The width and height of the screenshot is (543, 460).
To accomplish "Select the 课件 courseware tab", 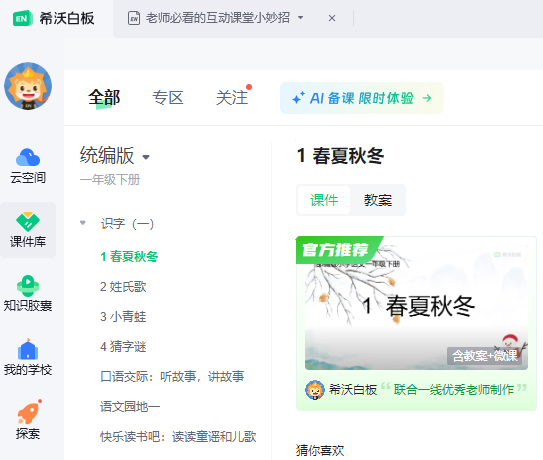I will point(324,200).
